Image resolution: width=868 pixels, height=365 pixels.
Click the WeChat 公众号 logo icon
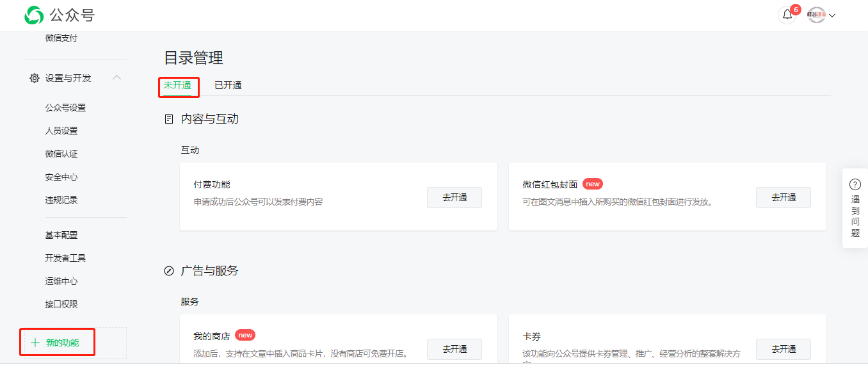(x=34, y=15)
